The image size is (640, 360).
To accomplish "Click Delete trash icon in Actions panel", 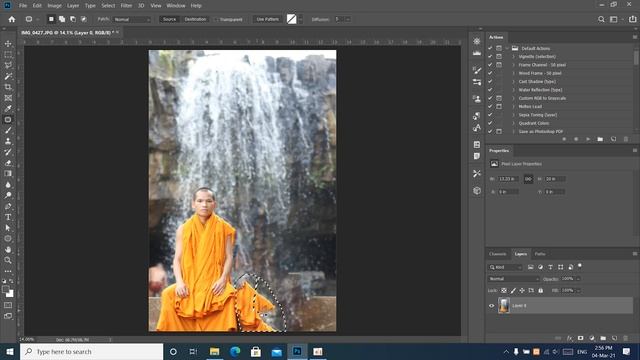I will (x=626, y=139).
